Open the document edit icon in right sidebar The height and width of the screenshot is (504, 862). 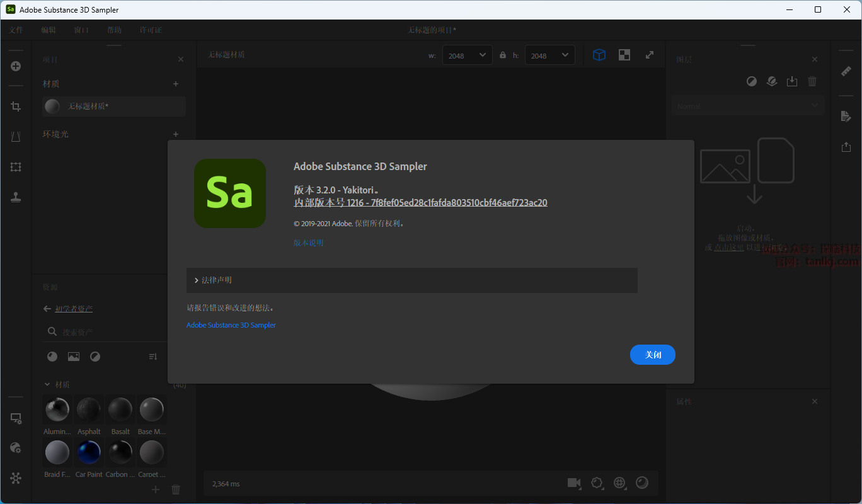[846, 117]
